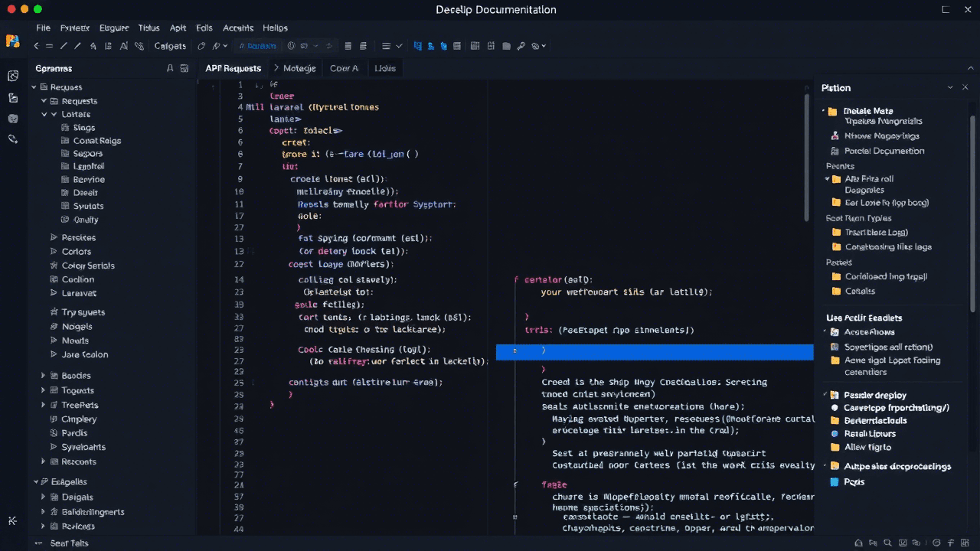This screenshot has height=551, width=980.
Task: Collapse the Requests tree node
Action: pyautogui.click(x=44, y=101)
